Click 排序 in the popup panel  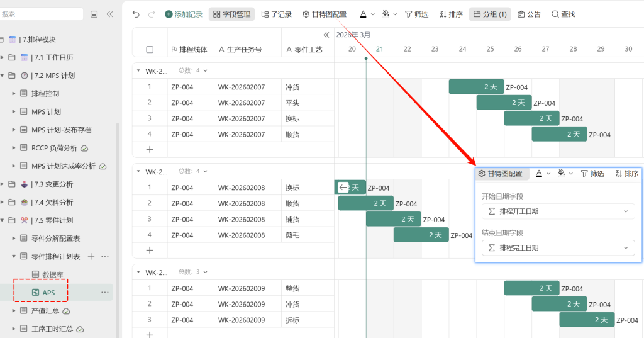point(627,174)
